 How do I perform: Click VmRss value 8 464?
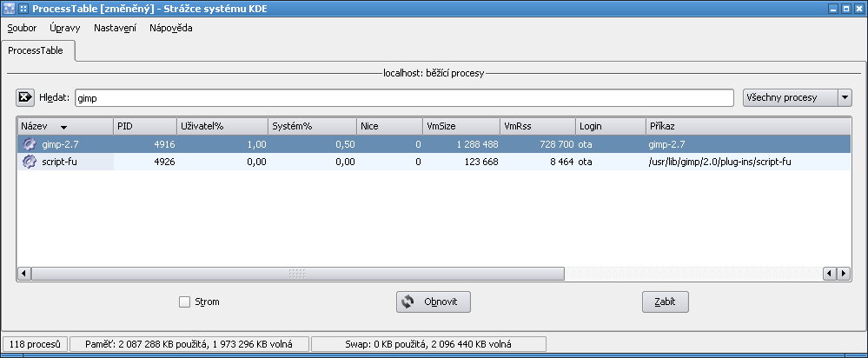pyautogui.click(x=561, y=162)
